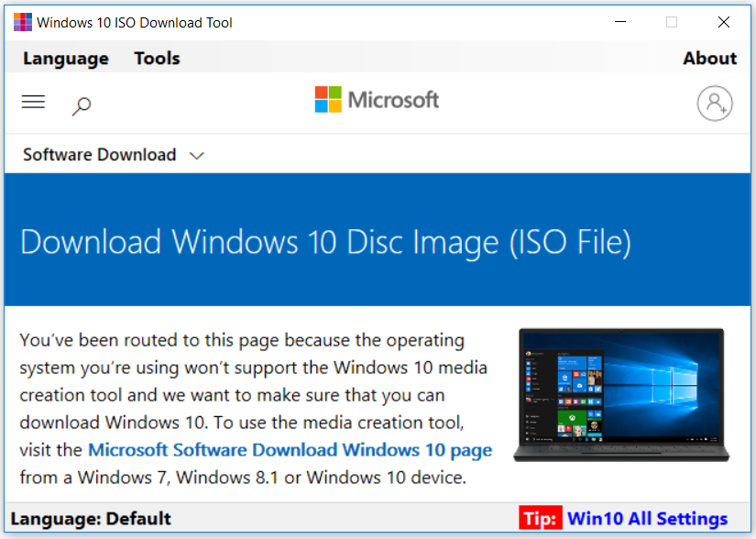Open the Win10 All Settings link

click(x=647, y=518)
